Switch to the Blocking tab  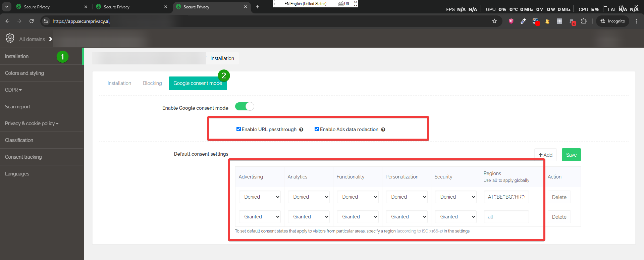click(152, 83)
